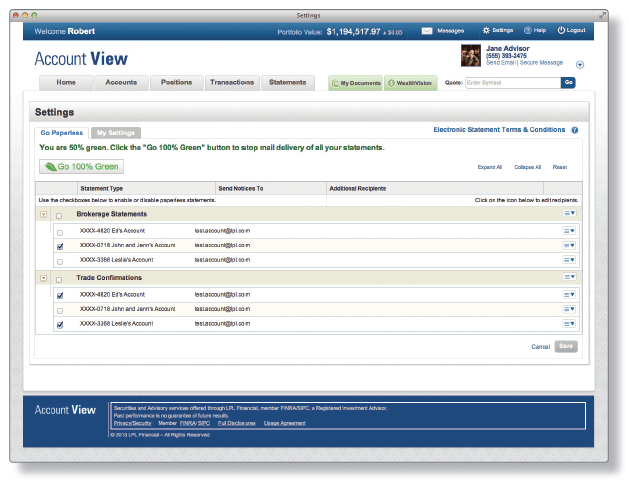This screenshot has width=629, height=485.
Task: Collapse the Trade Confirmations group
Action: [43, 278]
